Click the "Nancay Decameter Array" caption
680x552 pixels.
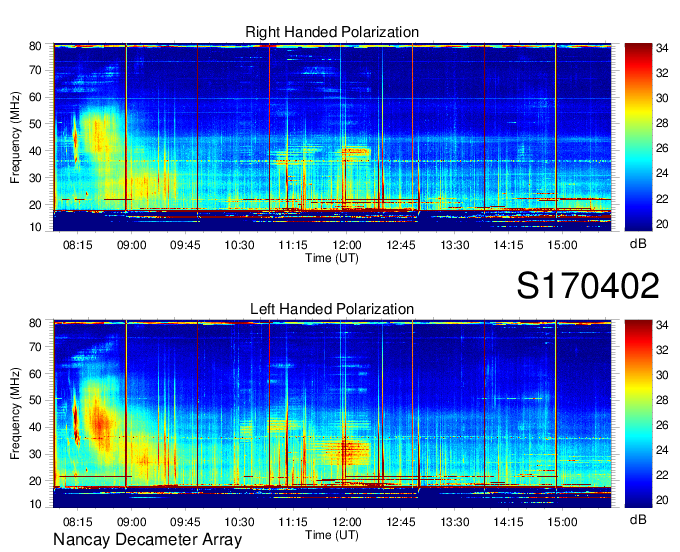[147, 540]
